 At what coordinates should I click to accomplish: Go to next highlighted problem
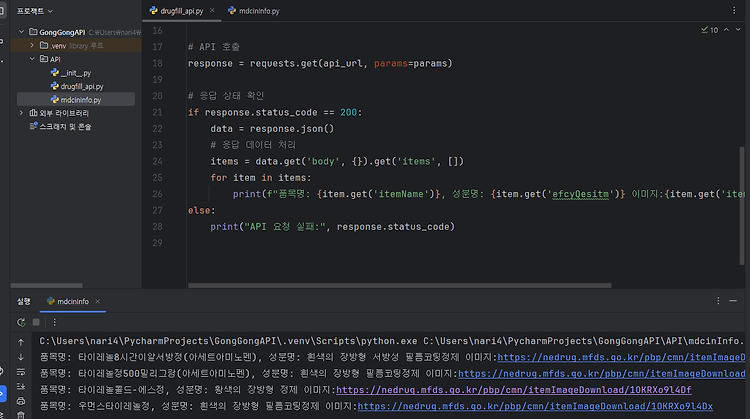[738, 30]
